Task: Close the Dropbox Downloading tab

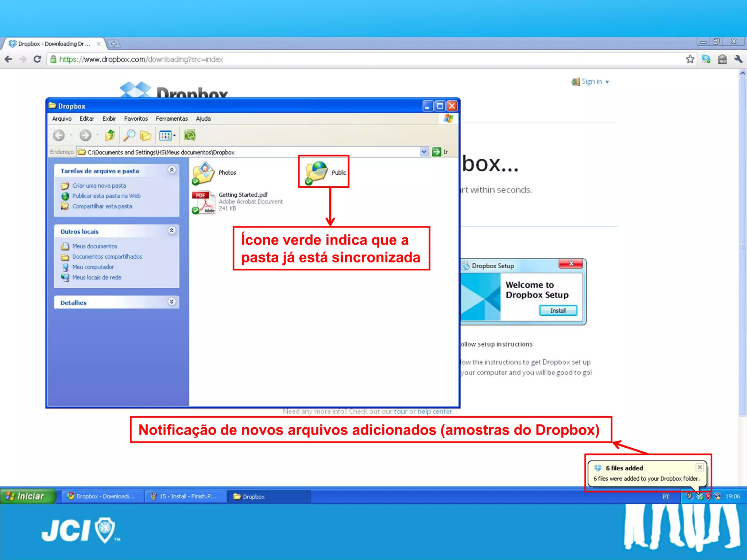Action: click(98, 44)
